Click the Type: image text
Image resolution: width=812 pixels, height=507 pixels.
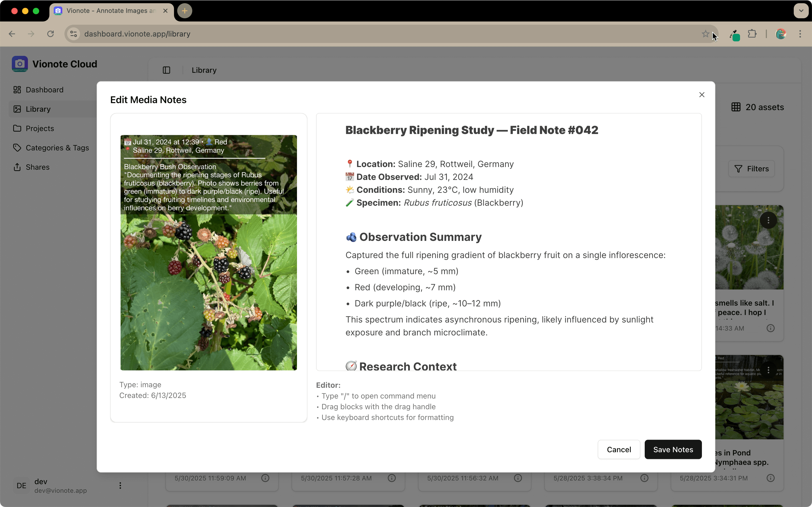tap(140, 385)
